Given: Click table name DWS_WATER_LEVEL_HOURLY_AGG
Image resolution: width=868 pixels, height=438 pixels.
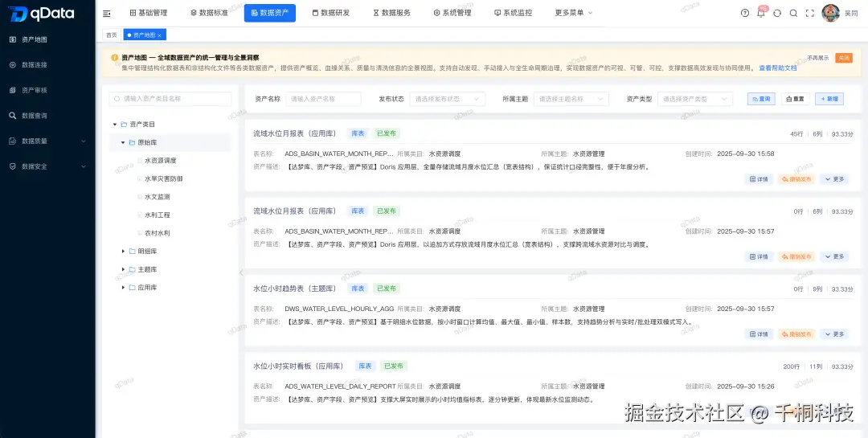Looking at the screenshot, I should 339,309.
